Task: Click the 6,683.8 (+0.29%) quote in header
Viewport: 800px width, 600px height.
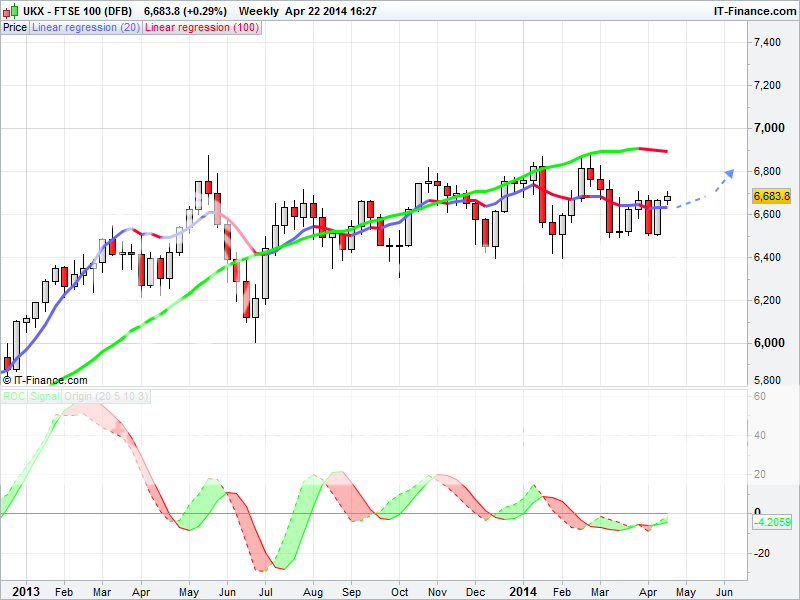Action: pos(185,11)
